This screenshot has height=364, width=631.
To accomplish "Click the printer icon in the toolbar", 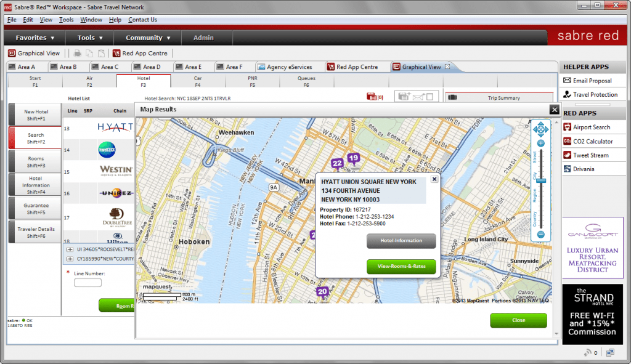I will (78, 53).
